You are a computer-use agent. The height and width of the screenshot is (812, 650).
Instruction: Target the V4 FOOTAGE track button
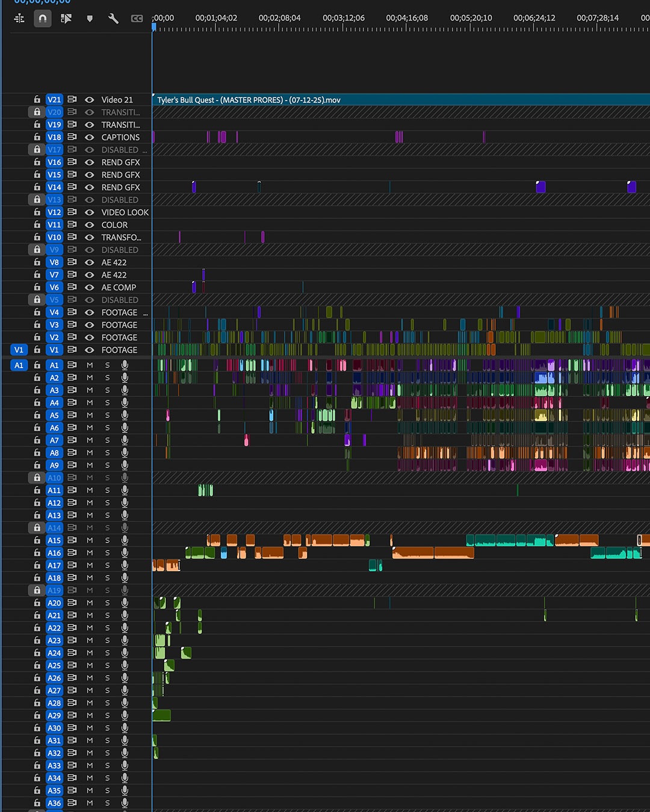54,312
